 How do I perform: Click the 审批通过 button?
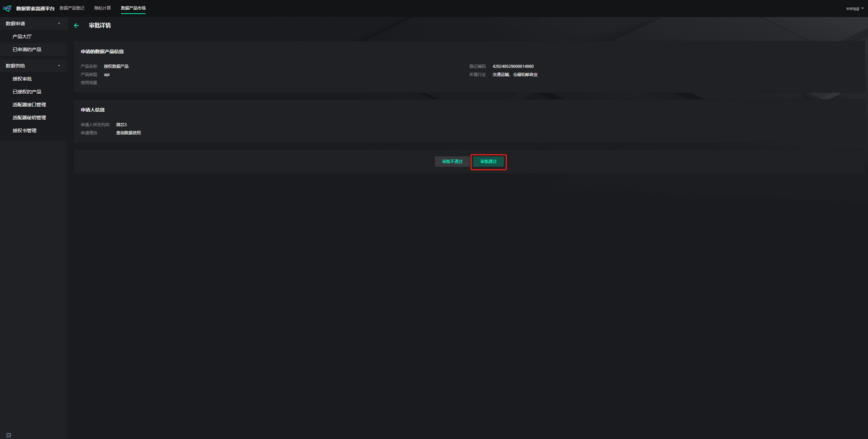point(489,162)
